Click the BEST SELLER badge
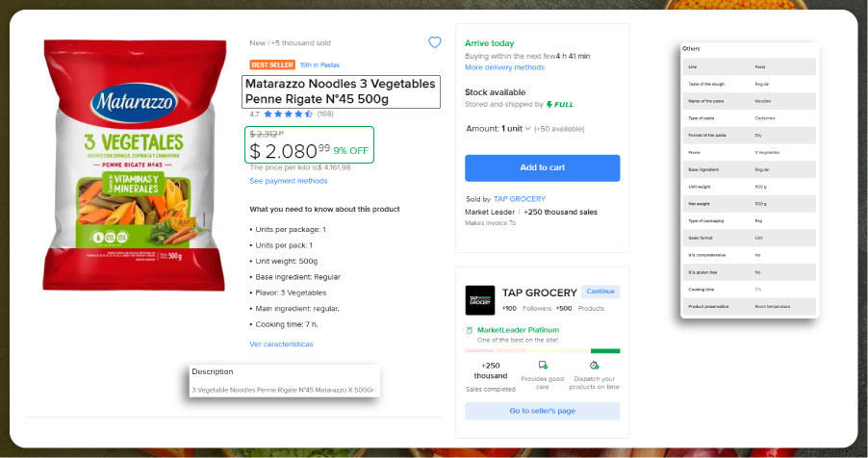The width and height of the screenshot is (868, 458). click(272, 65)
